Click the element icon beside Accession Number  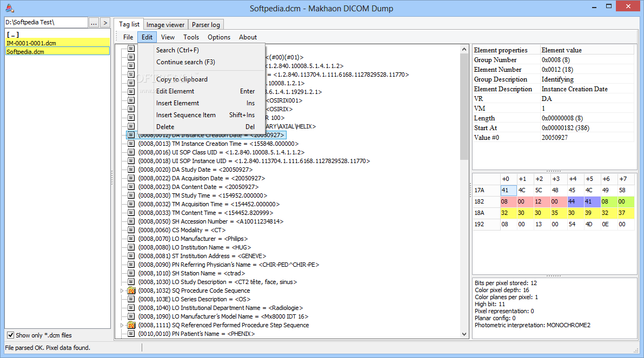click(x=131, y=221)
